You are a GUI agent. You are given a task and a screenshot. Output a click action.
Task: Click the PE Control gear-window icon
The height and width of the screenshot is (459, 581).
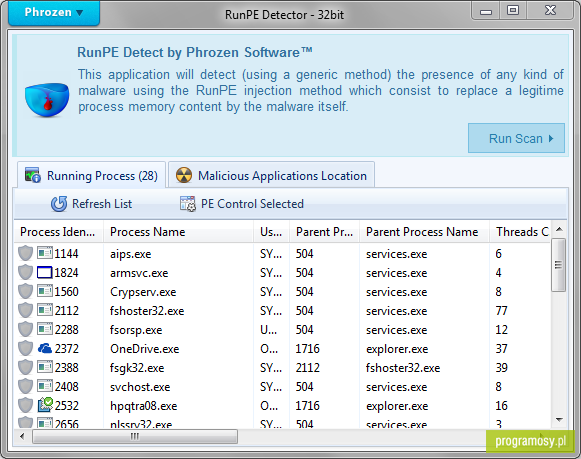(187, 204)
